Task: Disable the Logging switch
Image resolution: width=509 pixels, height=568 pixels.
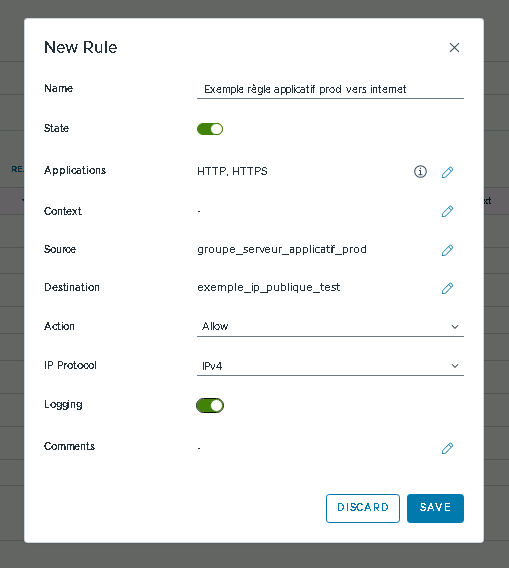Action: click(210, 405)
